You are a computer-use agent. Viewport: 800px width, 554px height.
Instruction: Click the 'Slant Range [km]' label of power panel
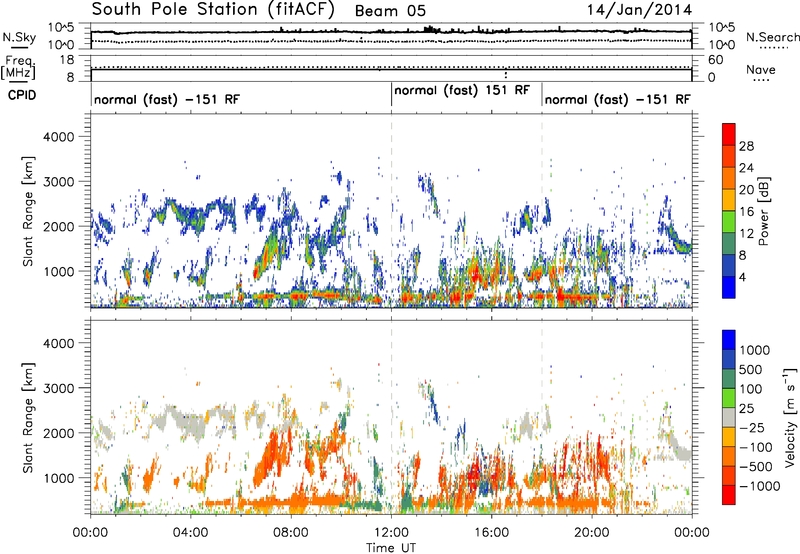[x=28, y=211]
